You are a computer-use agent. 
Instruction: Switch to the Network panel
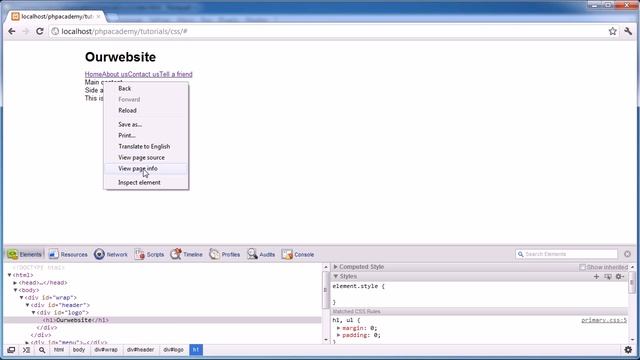pyautogui.click(x=111, y=254)
